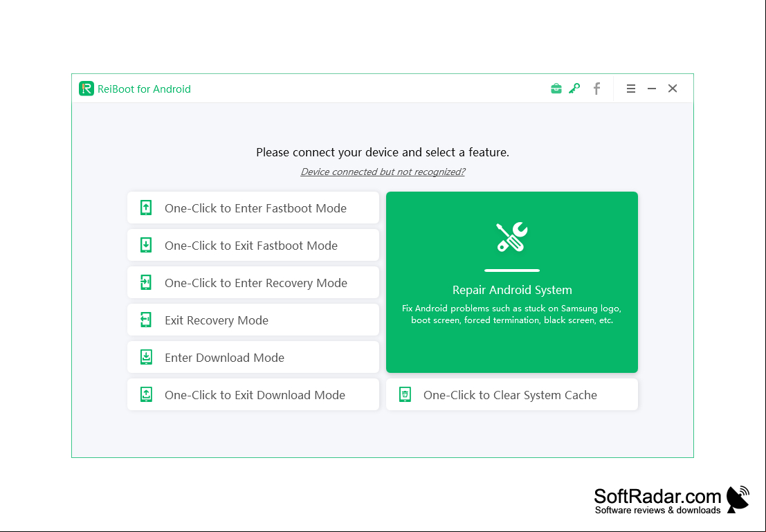Select One-Click to Enter Fastboot Mode
The image size is (766, 532).
(x=253, y=208)
